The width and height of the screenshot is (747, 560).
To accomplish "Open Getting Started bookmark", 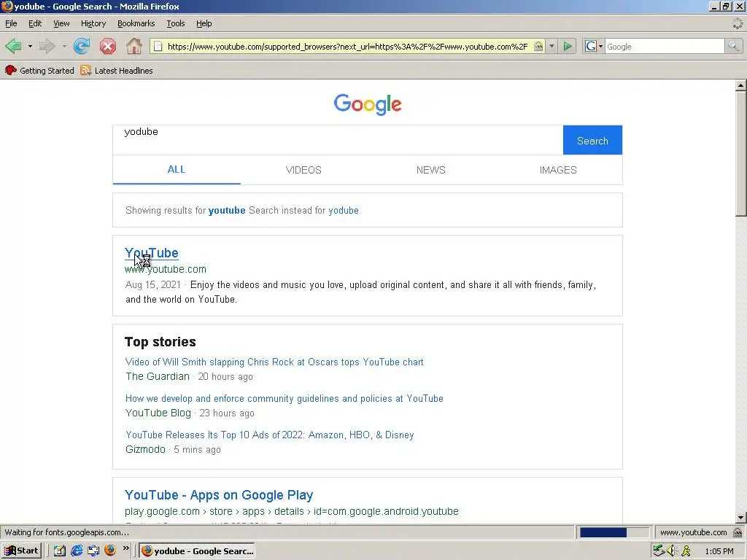I will tap(39, 71).
